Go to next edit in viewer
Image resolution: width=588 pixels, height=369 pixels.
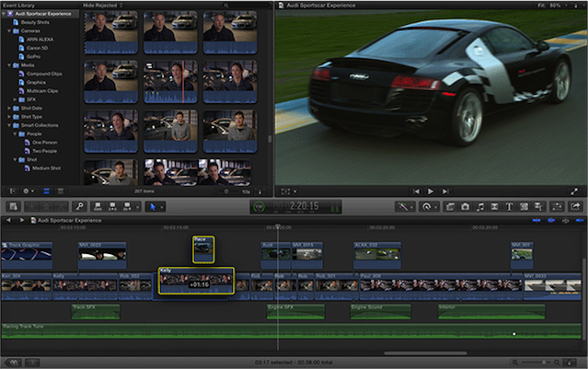(x=444, y=191)
